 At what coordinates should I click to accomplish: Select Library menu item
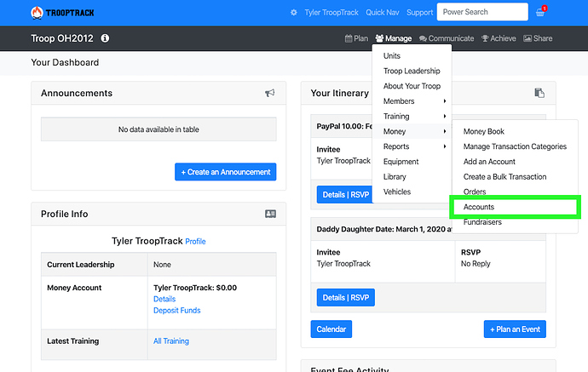click(412, 176)
